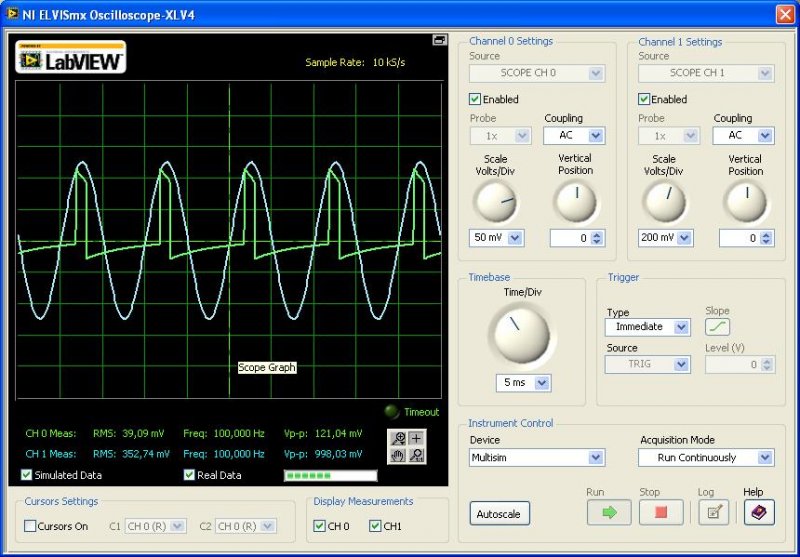Click the green acquisition progress bar
This screenshot has height=557, width=800.
point(331,475)
